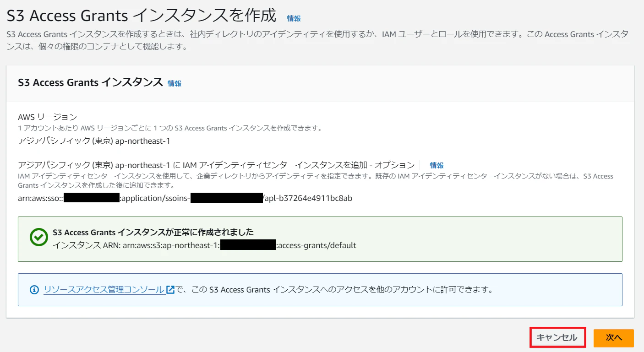Click the キャンセル button
The image size is (644, 352).
click(x=557, y=338)
